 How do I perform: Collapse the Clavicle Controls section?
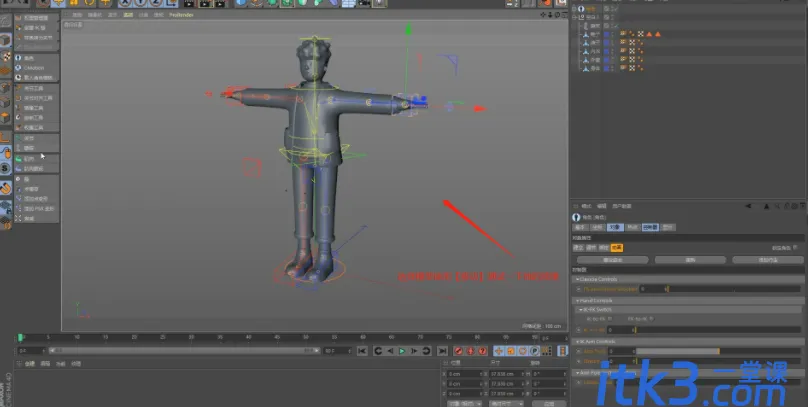[x=578, y=279]
